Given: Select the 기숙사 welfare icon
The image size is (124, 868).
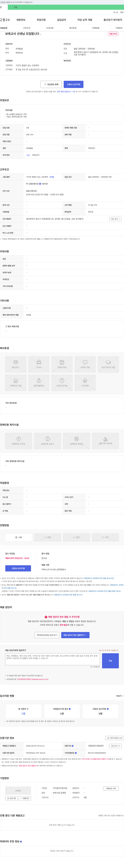Looking at the screenshot, I should coord(39,364).
